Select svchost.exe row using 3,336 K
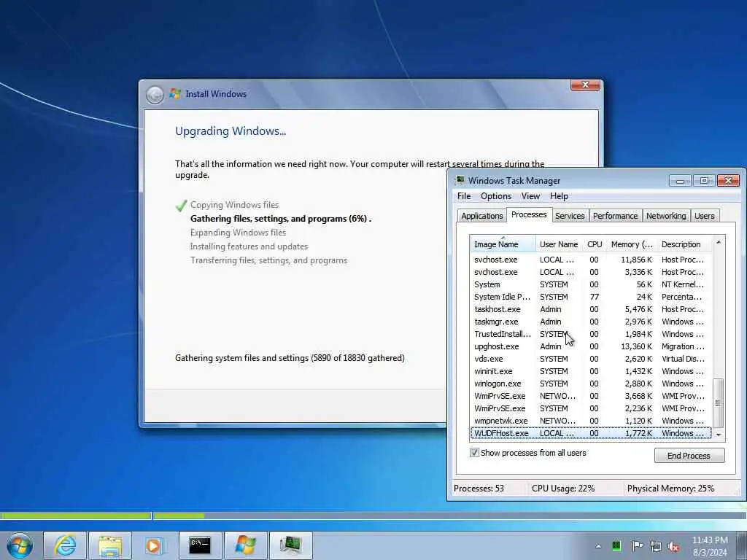The height and width of the screenshot is (560, 747). [x=590, y=272]
